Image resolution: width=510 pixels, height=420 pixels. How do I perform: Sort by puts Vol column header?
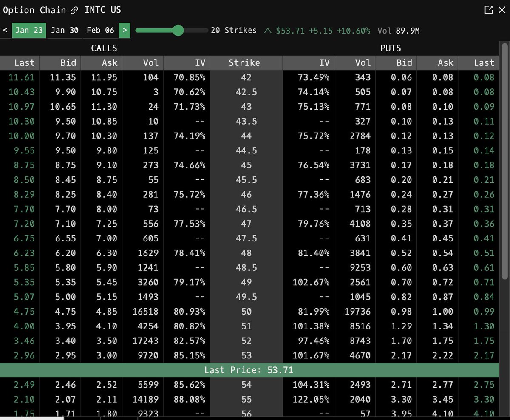pos(355,63)
